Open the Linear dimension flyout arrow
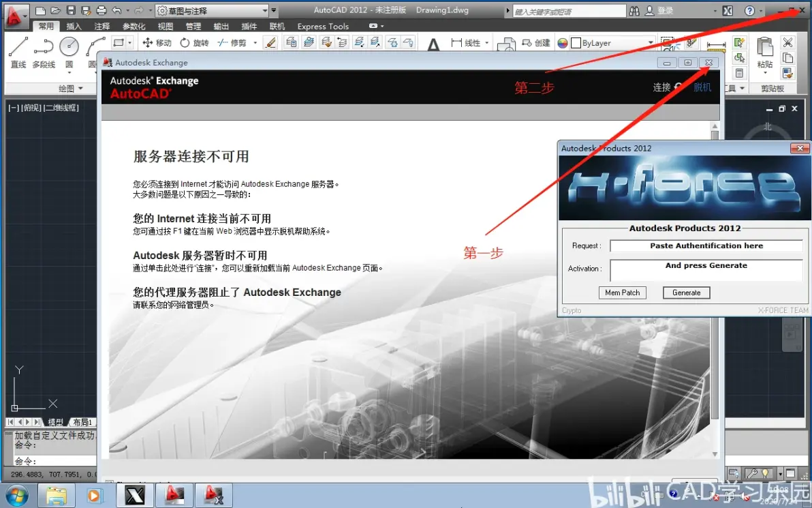 tap(487, 42)
